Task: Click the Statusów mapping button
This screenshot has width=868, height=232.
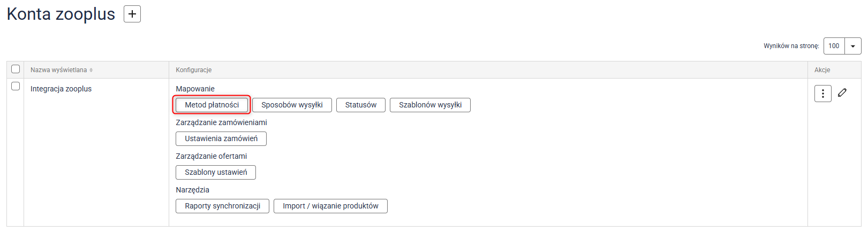Action: click(x=361, y=105)
